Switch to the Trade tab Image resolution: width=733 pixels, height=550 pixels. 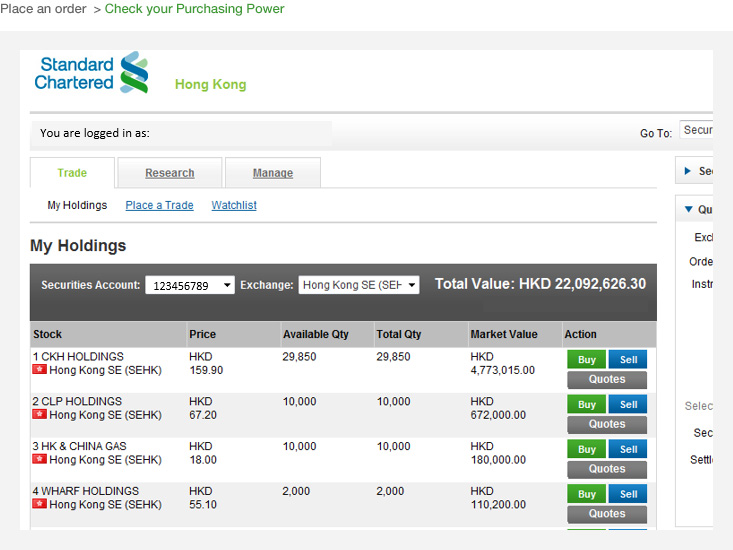tap(72, 173)
